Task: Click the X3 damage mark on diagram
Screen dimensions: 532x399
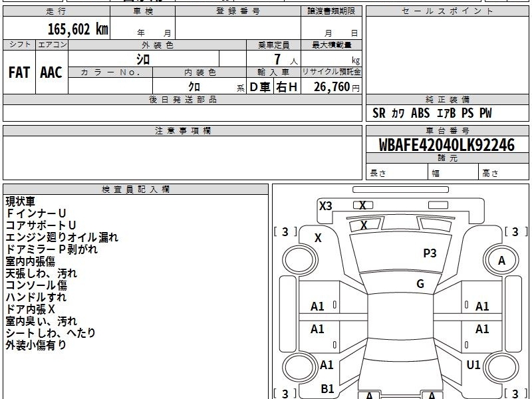Action: pos(325,206)
